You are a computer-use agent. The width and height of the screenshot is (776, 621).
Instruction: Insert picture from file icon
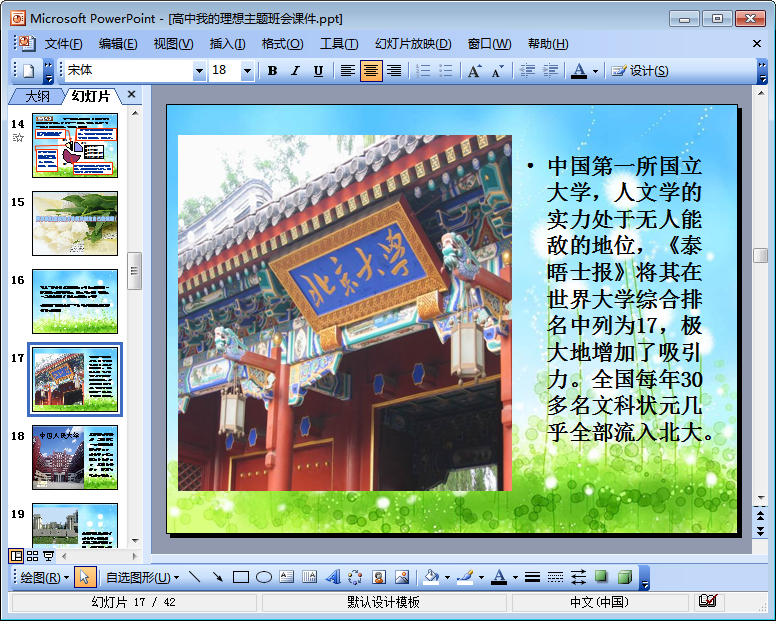[402, 577]
